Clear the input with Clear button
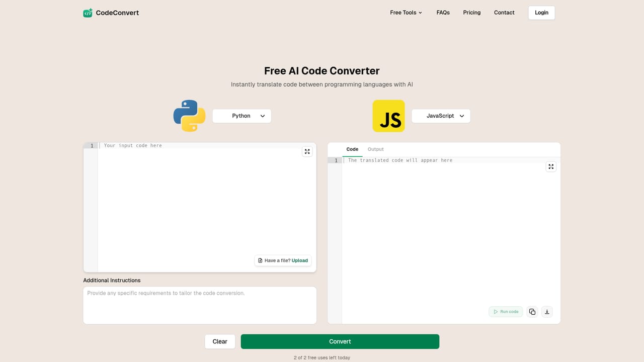Viewport: 644px width, 362px height. [220, 341]
